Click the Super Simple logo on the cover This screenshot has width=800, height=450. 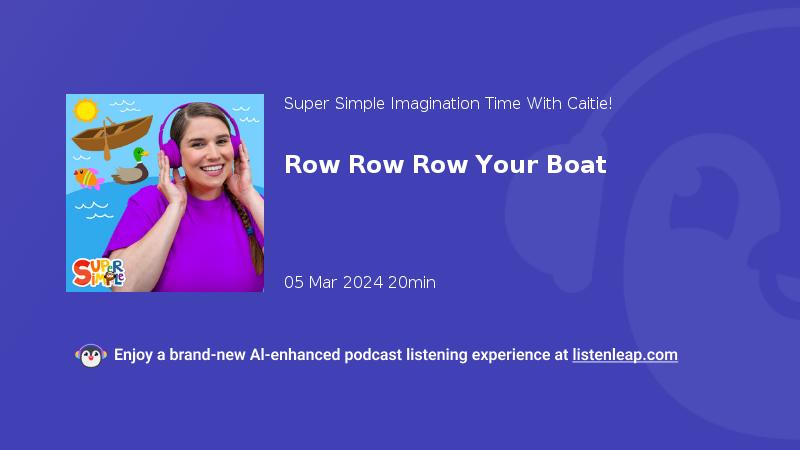[x=98, y=273]
